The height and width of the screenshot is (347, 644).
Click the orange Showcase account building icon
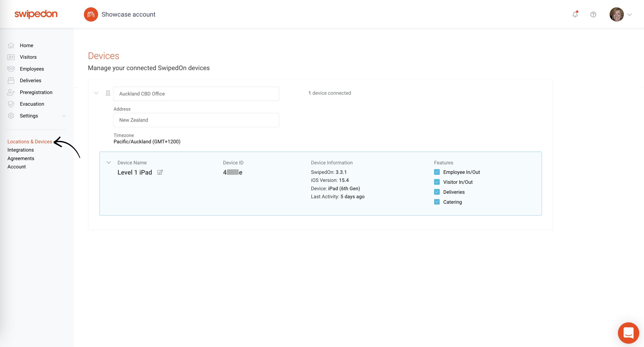click(91, 14)
